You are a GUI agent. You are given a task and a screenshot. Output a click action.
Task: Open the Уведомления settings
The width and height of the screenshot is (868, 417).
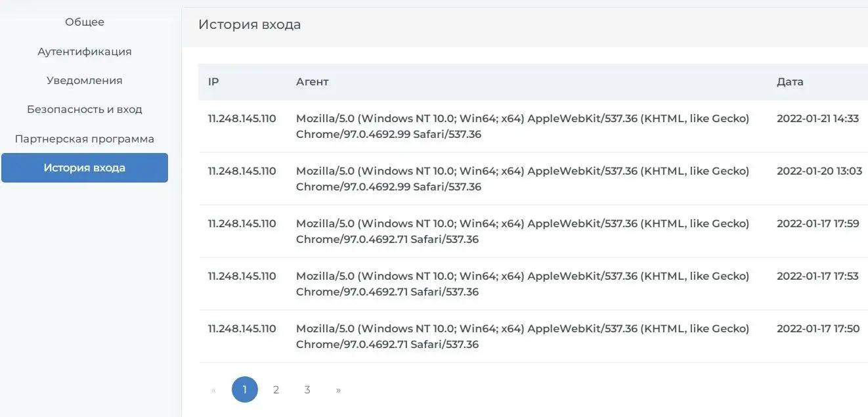tap(85, 80)
